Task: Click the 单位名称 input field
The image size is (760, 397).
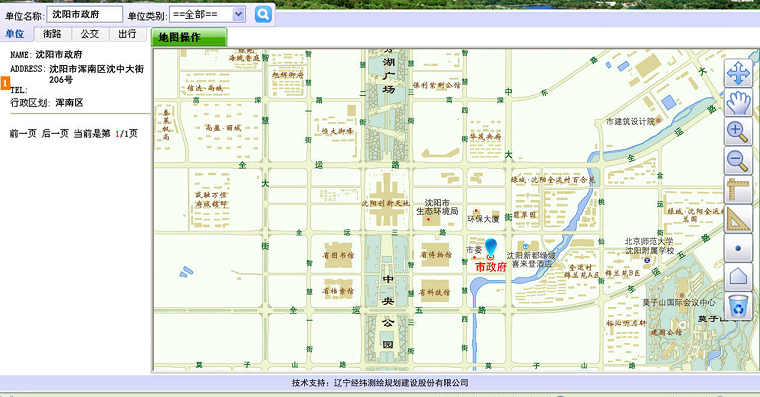Action: click(85, 15)
